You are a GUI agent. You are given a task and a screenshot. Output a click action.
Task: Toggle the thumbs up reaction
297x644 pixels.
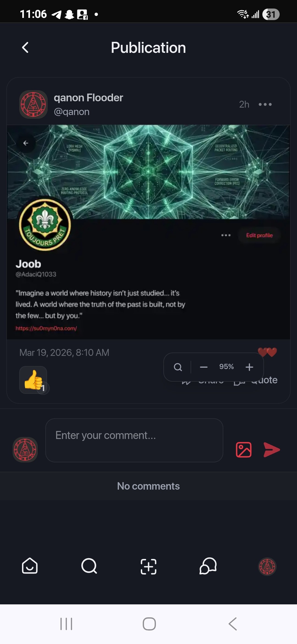pos(33,380)
